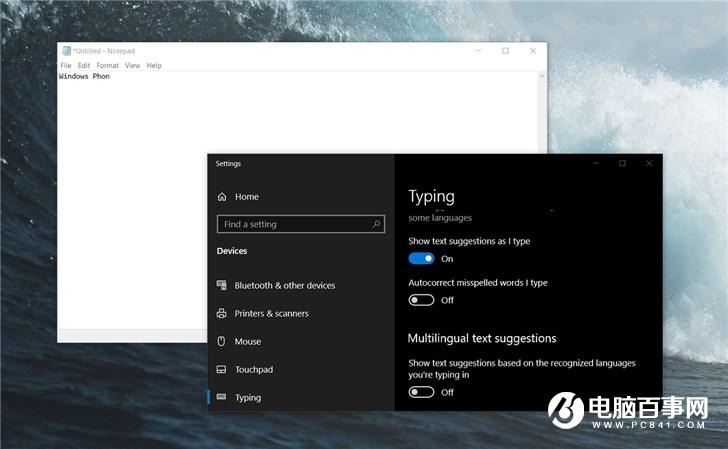Screen dimensions: 728x449
Task: Click the Devices section heading
Action: (232, 251)
